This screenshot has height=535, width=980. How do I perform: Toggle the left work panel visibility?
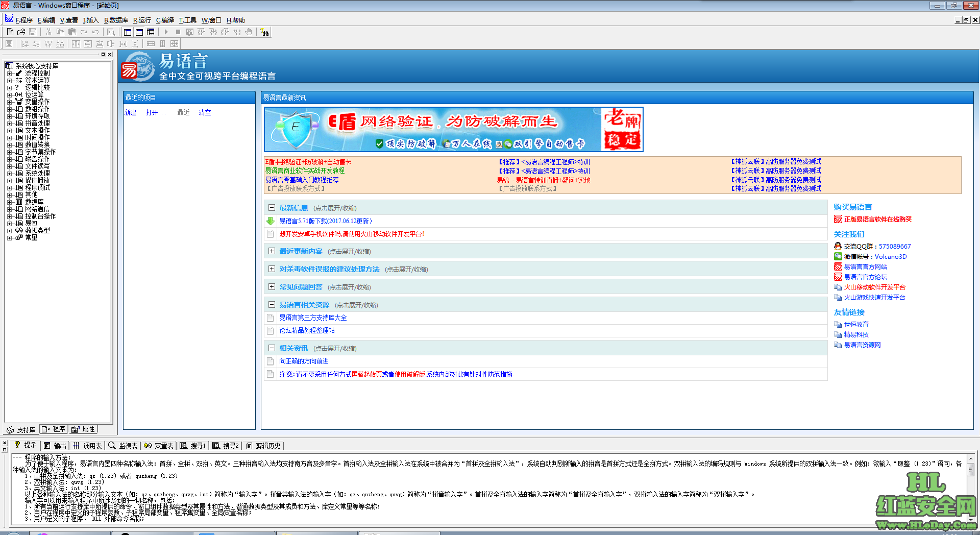[128, 32]
